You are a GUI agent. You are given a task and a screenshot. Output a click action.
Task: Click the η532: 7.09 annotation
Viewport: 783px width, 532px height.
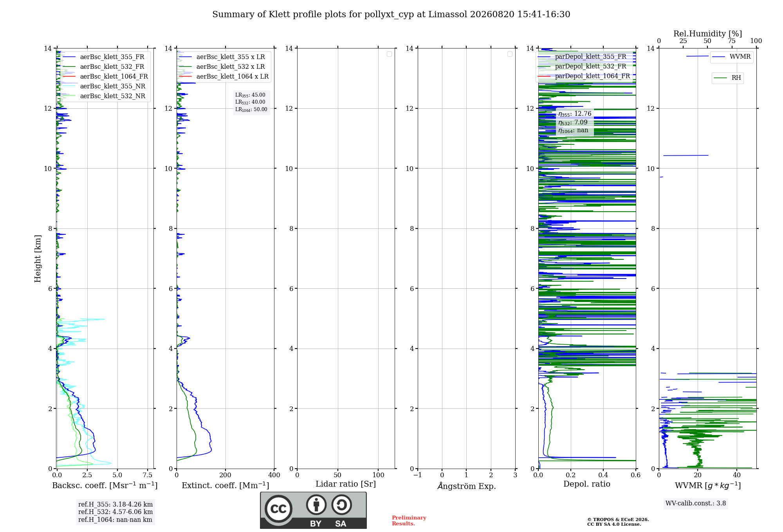(x=573, y=122)
